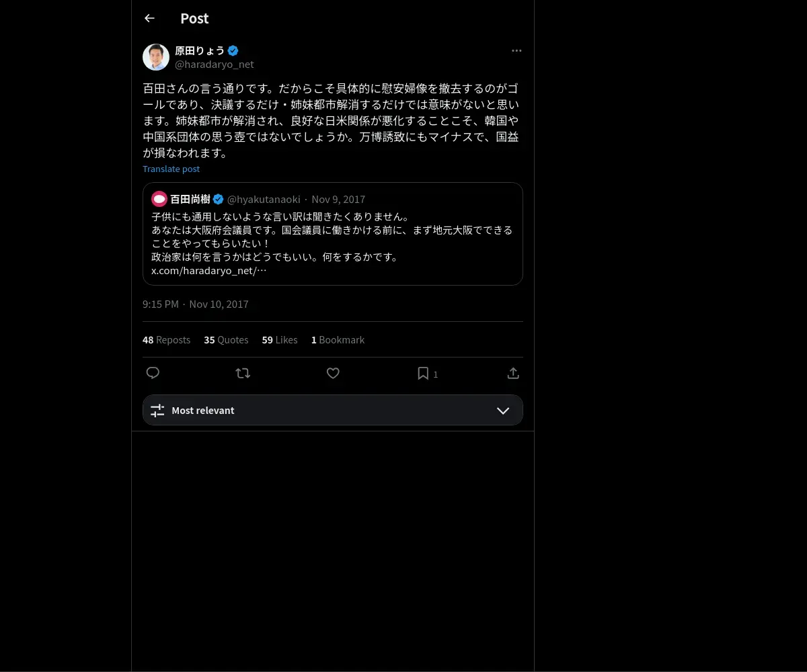Open the three-dot more options menu
This screenshot has height=672, width=807.
[516, 50]
